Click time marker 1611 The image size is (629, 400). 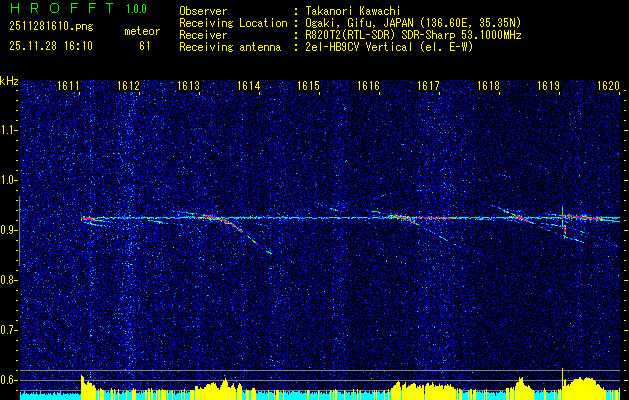(68, 85)
